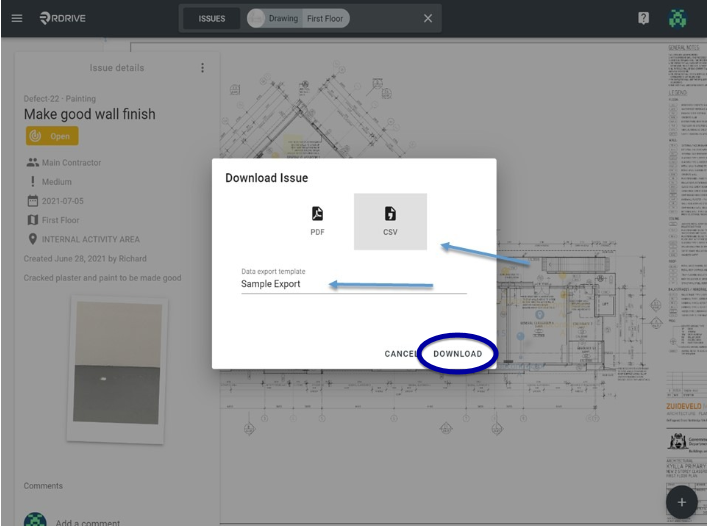Click the 2021-07-05 due date
This screenshot has height=526, width=707.
63,201
